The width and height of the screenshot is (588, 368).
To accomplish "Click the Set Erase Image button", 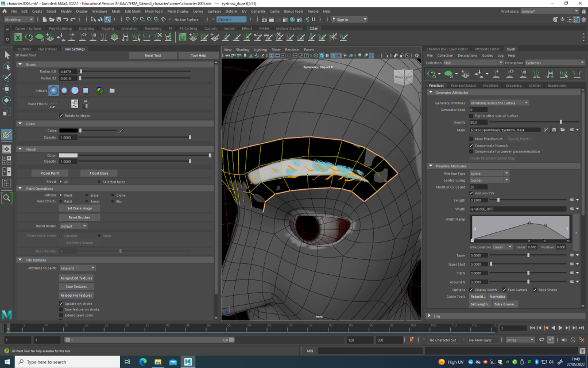I will click(79, 208).
